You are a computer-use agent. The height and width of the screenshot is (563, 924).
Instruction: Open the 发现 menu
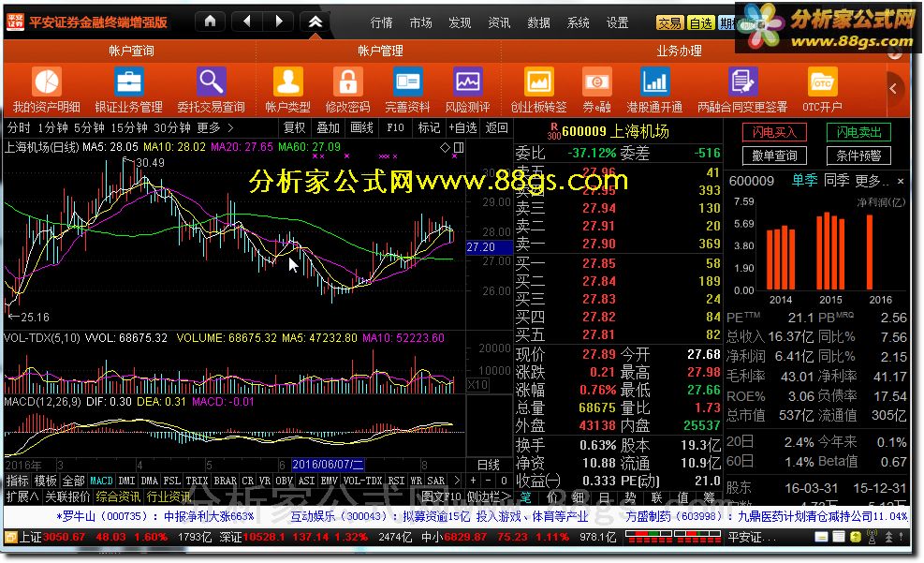pyautogui.click(x=460, y=22)
